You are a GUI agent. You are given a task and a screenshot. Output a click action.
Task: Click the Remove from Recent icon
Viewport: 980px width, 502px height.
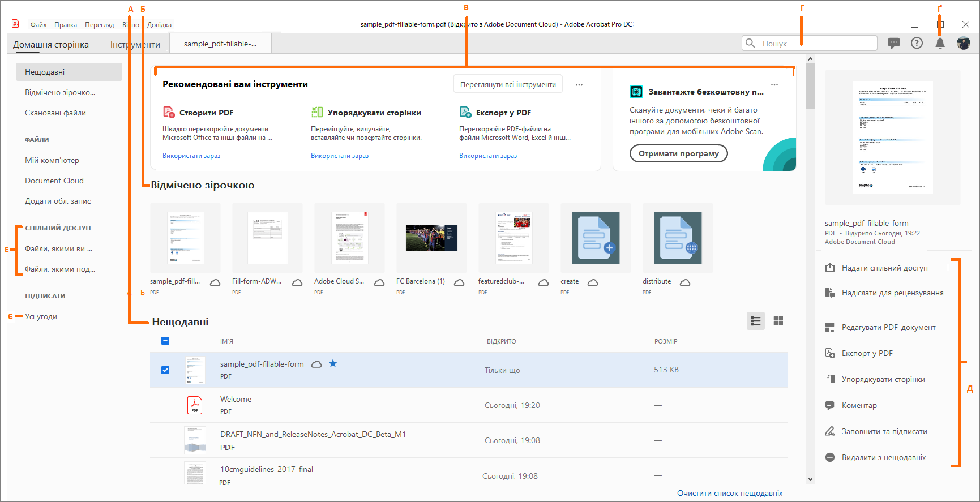(x=830, y=457)
